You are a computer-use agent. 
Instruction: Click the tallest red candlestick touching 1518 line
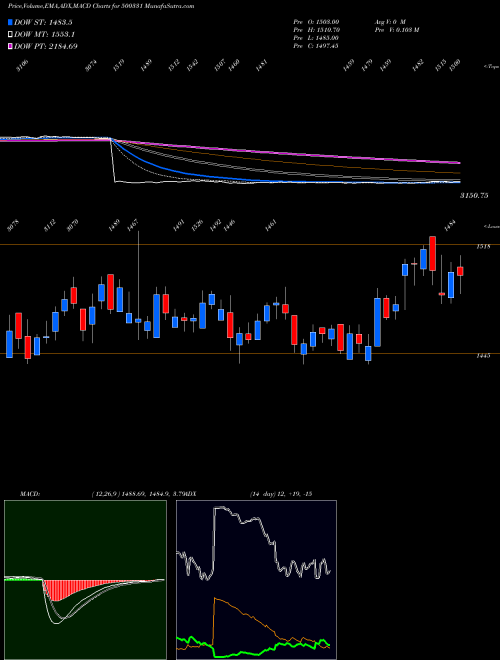[x=432, y=253]
